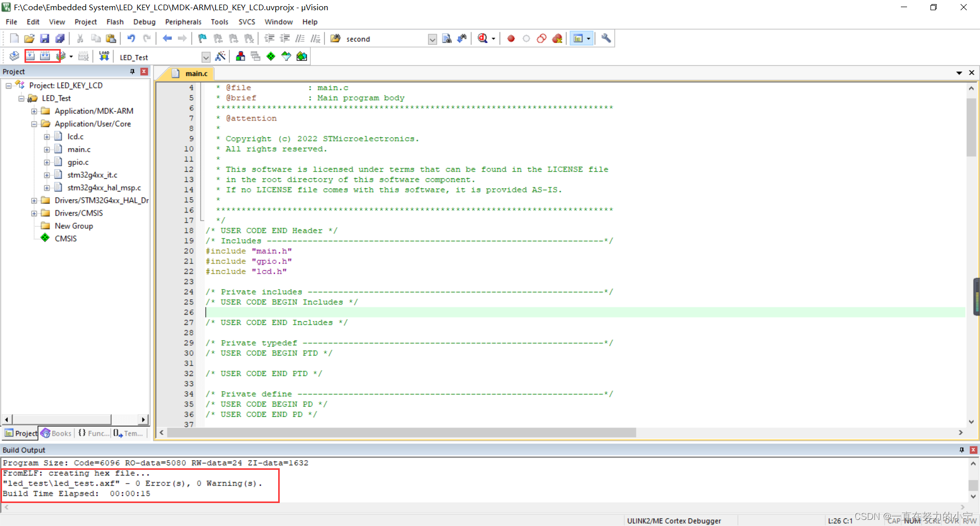Open Manage Run-Time Environment green diamond icon
Screen dimensions: 980x526
(x=271, y=56)
